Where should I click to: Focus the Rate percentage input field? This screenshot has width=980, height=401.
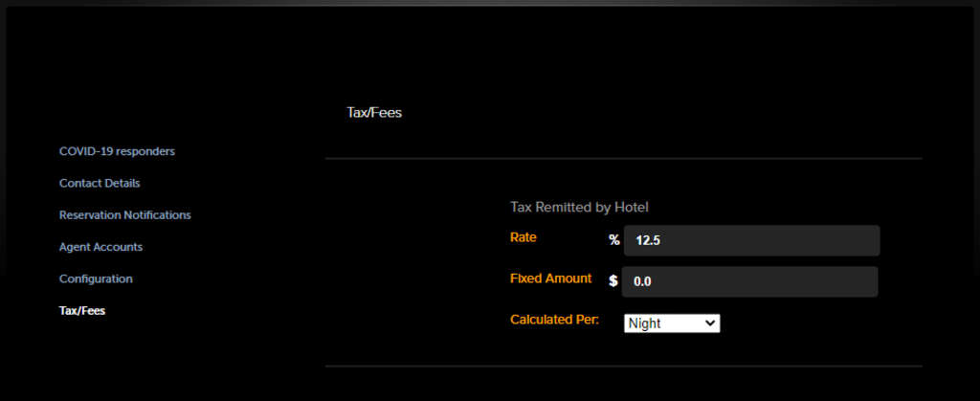point(751,240)
